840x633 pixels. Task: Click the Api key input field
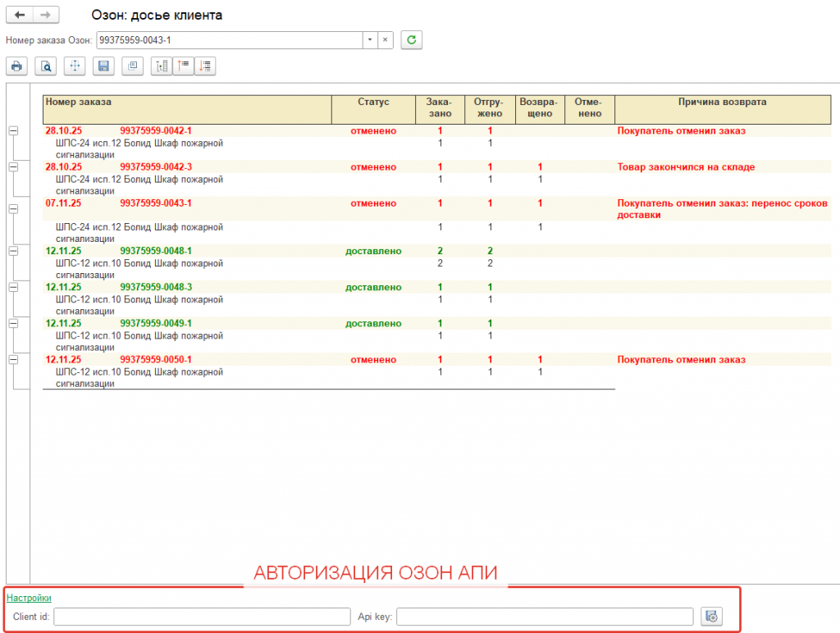point(545,617)
